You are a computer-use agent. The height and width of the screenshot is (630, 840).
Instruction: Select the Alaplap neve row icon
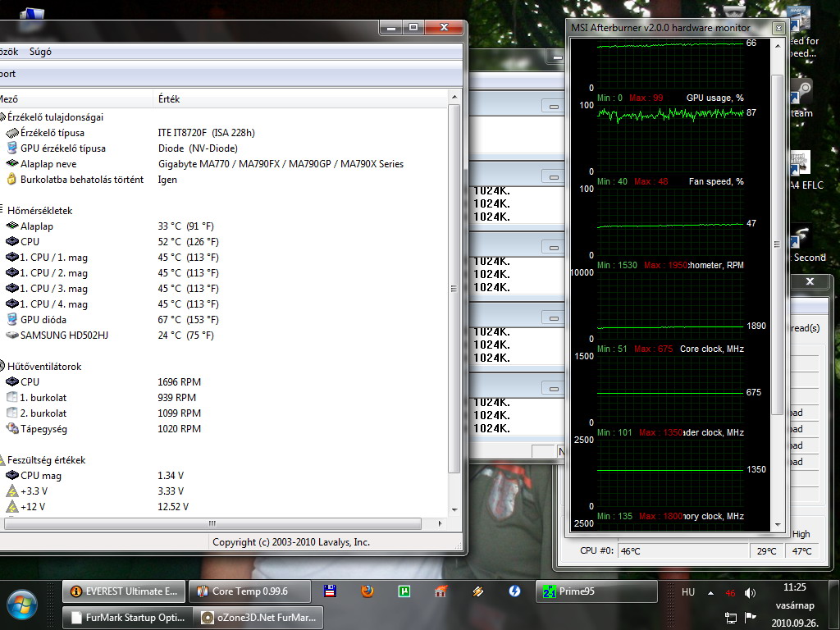pos(12,163)
